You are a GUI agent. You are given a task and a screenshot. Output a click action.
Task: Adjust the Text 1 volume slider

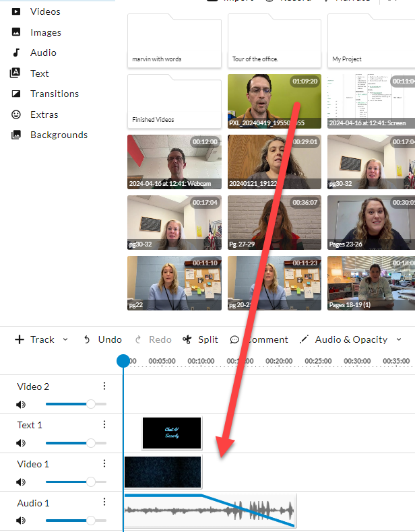[x=76, y=442]
